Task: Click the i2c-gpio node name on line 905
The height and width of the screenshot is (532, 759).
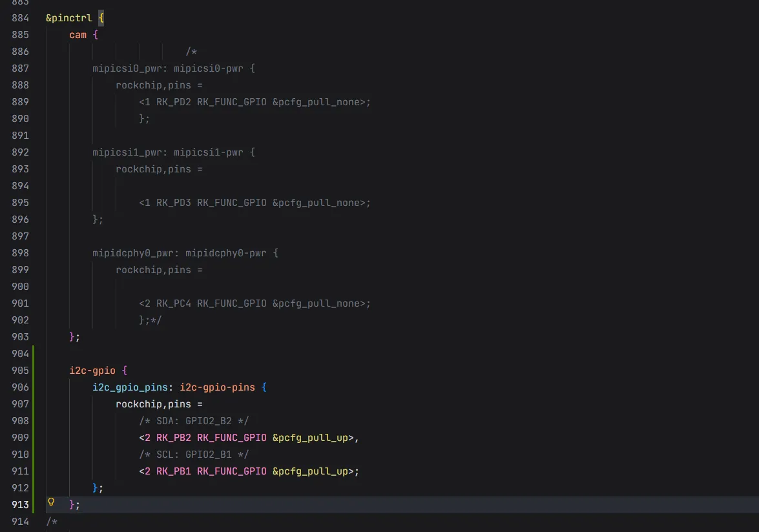Action: tap(92, 371)
